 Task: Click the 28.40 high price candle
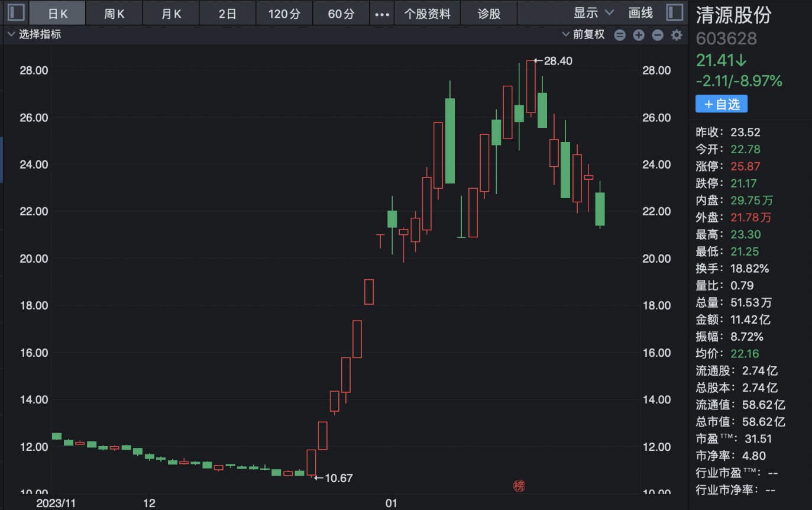pyautogui.click(x=530, y=86)
